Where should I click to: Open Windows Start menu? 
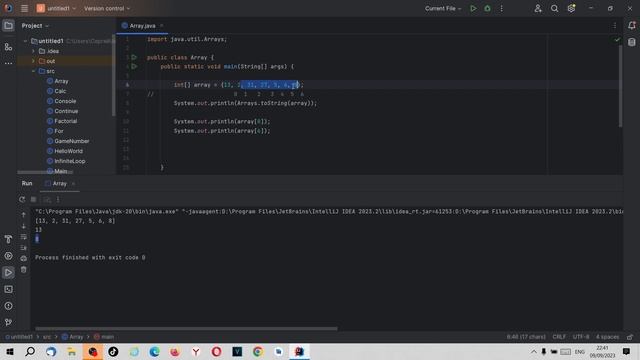point(10,351)
